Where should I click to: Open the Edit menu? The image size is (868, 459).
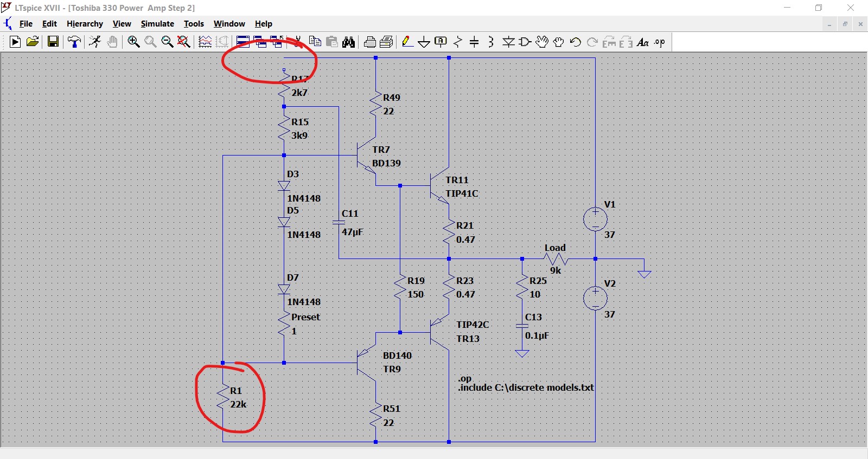point(49,24)
